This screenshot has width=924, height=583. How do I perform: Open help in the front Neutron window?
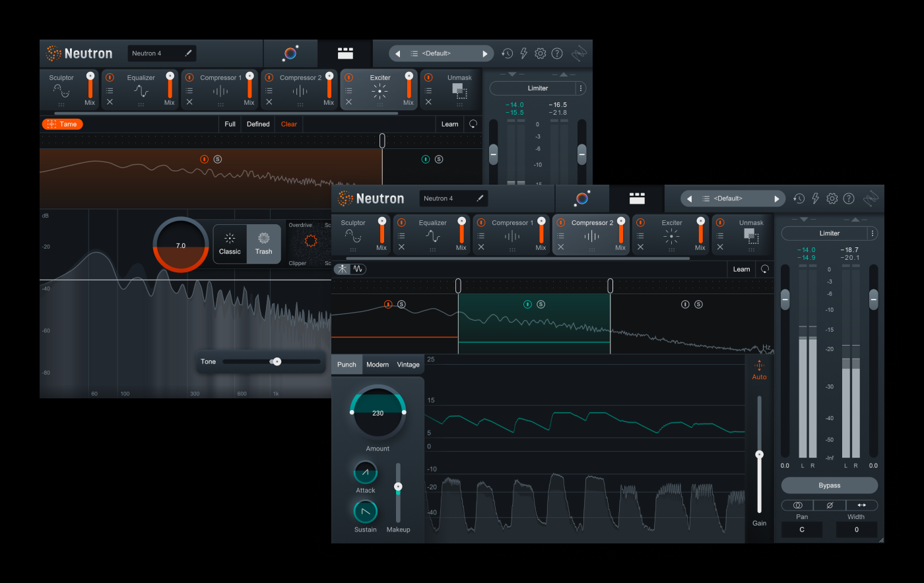pyautogui.click(x=849, y=199)
